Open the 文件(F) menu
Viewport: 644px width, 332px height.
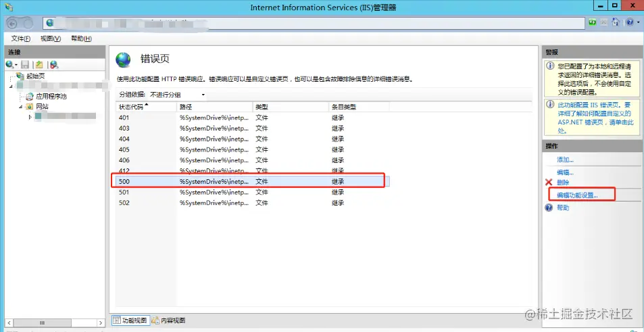coord(20,39)
